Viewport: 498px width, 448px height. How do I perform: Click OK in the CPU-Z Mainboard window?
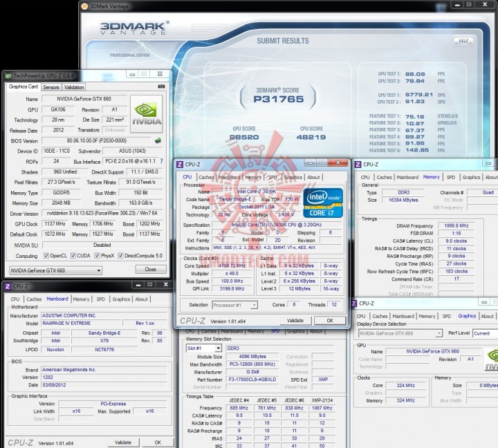(158, 442)
